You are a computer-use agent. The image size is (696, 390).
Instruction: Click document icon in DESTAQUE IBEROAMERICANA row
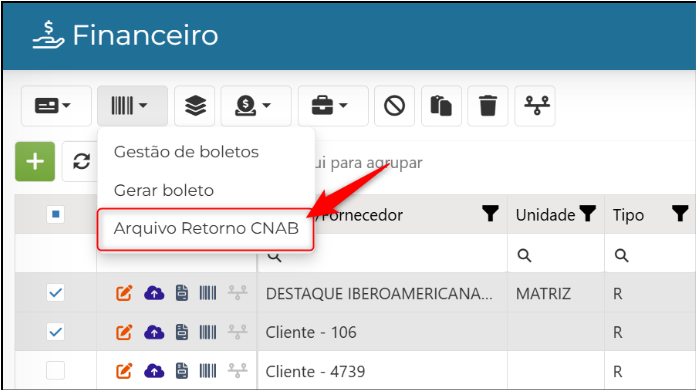point(182,293)
